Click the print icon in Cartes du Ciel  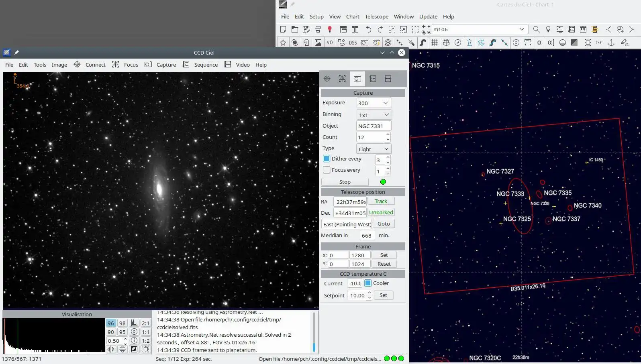click(318, 29)
